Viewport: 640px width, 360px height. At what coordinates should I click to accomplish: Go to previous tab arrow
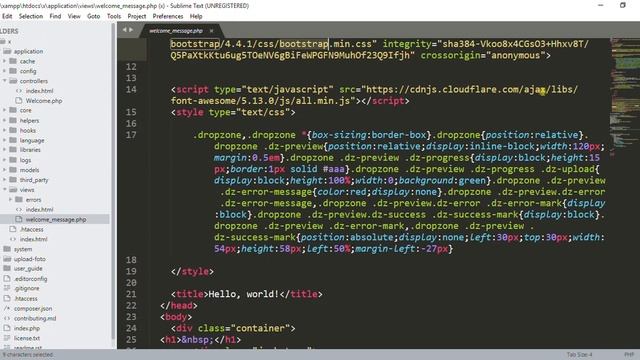[124, 30]
